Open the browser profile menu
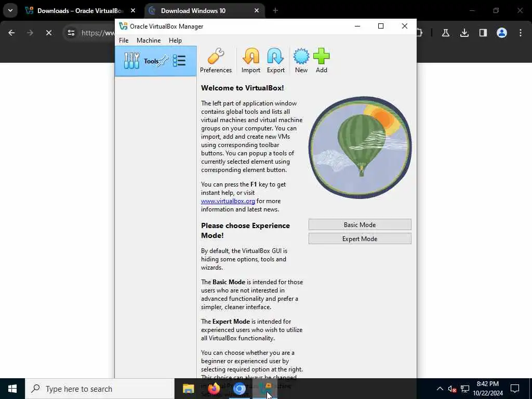 point(502,33)
